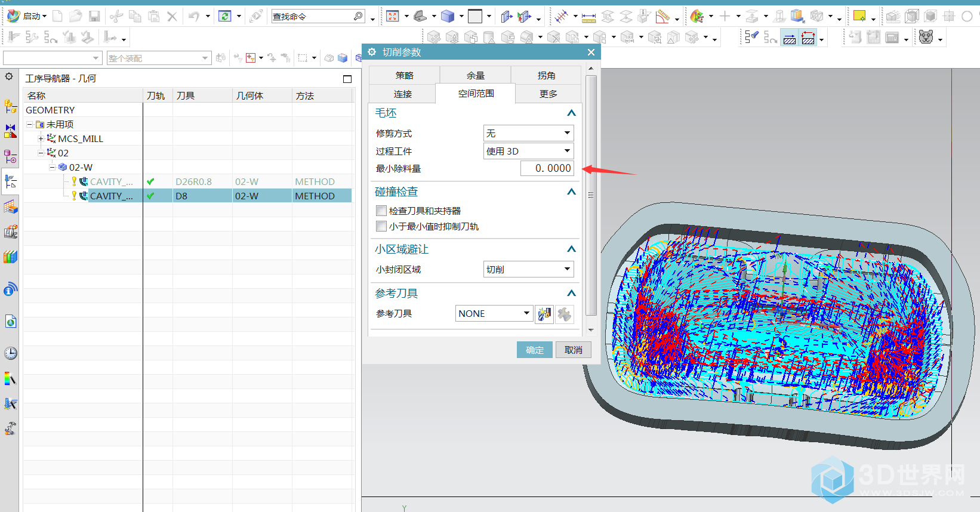Click the 查找命令 search box
The height and width of the screenshot is (512, 980).
[x=318, y=16]
